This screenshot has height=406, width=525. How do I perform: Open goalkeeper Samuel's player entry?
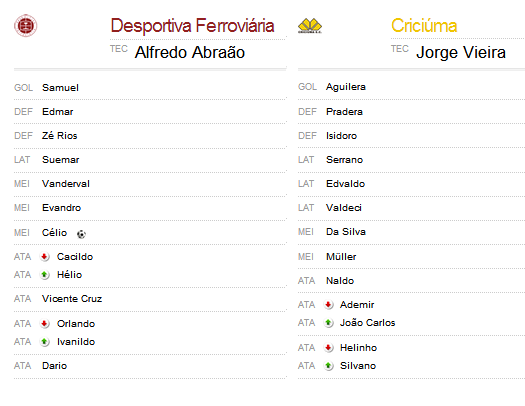[x=60, y=88]
